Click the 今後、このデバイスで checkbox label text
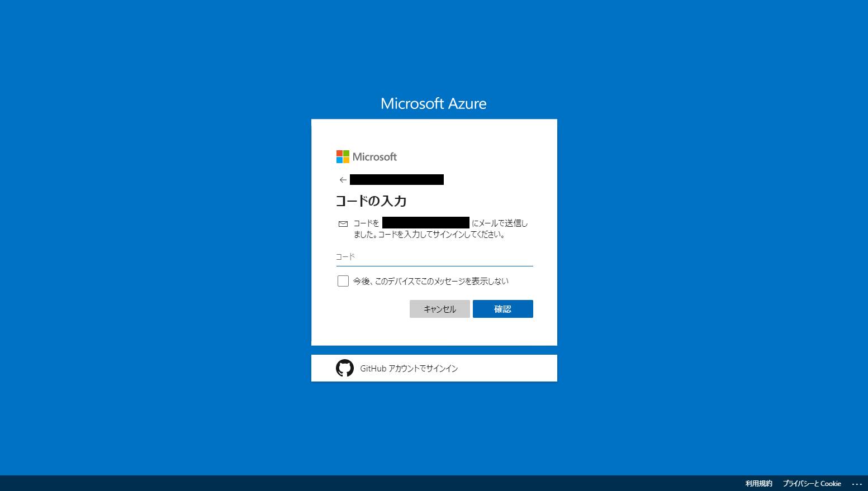The width and height of the screenshot is (868, 491). pos(431,281)
